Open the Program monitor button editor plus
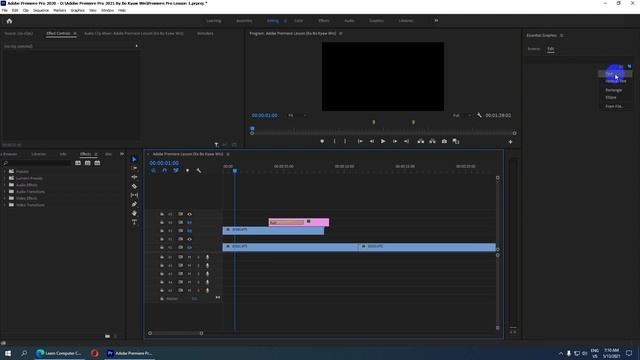This screenshot has height=360, width=640. (x=510, y=142)
